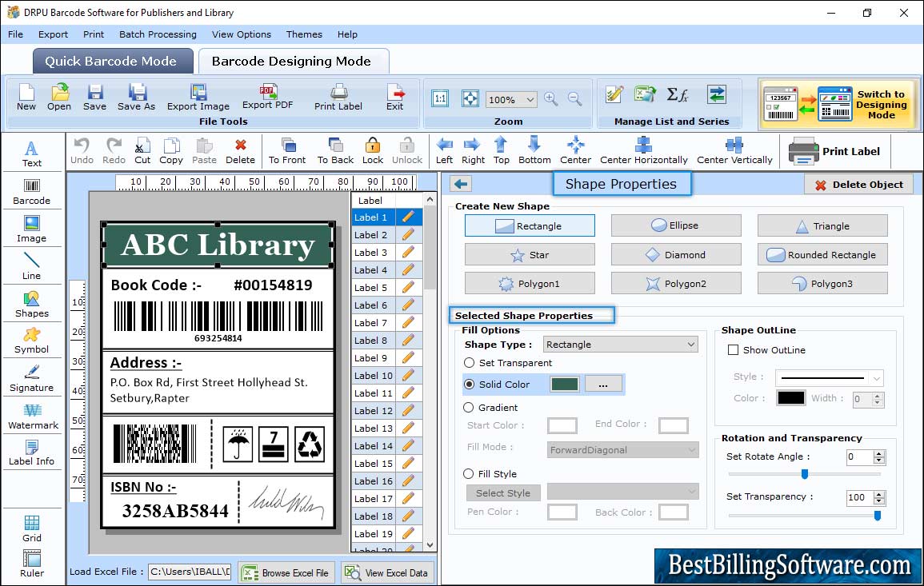Lock the selected object
This screenshot has height=586, width=924.
373,151
